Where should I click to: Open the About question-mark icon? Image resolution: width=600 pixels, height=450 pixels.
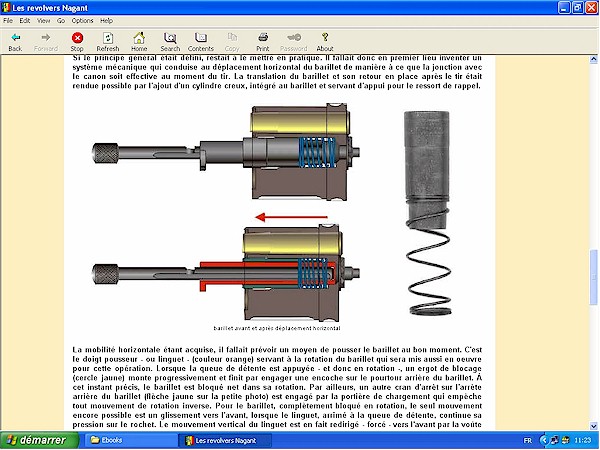click(x=325, y=41)
